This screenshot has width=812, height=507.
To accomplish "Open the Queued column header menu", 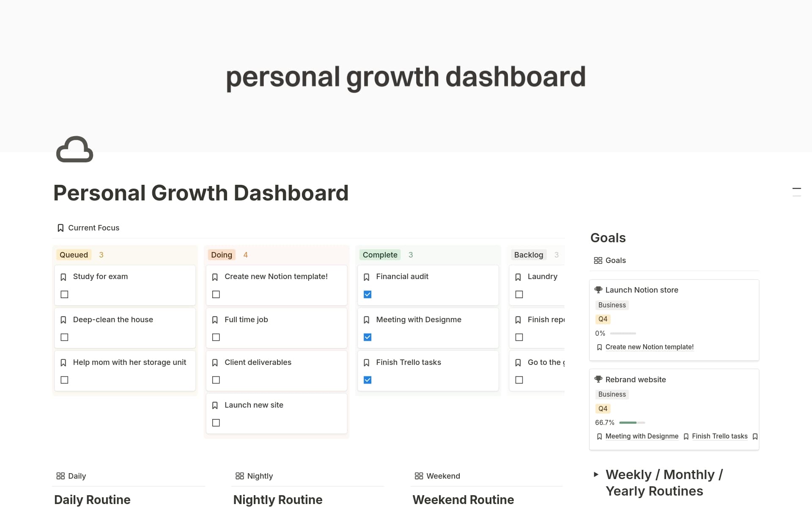I will pos(74,255).
